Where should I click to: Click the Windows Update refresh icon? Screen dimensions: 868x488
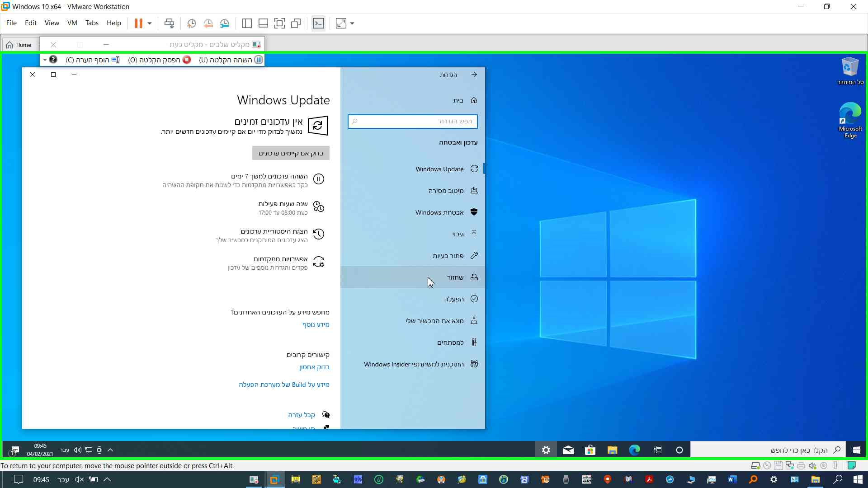point(474,169)
